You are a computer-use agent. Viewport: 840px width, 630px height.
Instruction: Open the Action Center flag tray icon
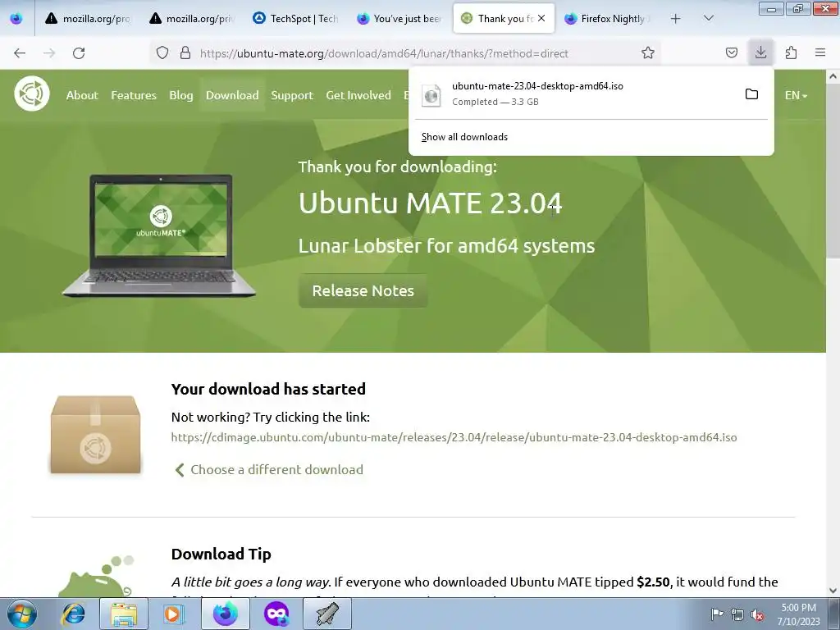pos(717,614)
